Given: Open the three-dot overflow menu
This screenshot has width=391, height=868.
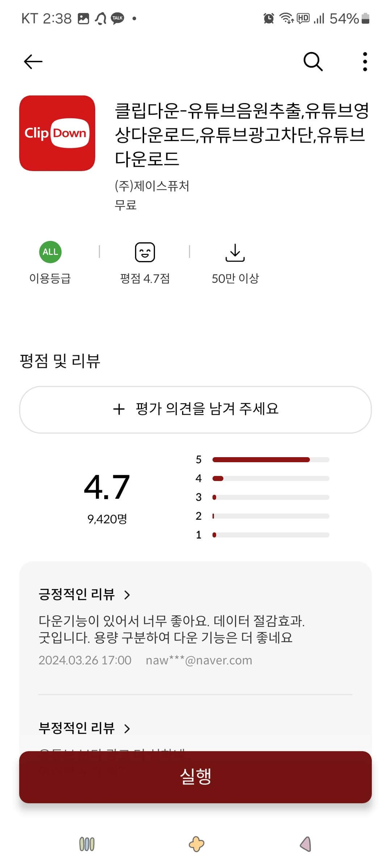Looking at the screenshot, I should click(365, 61).
